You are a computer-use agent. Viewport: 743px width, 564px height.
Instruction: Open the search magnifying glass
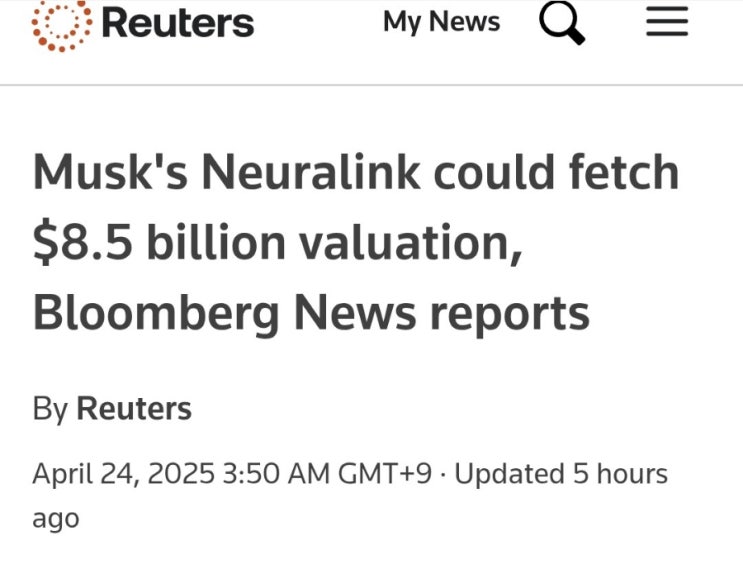coord(562,23)
